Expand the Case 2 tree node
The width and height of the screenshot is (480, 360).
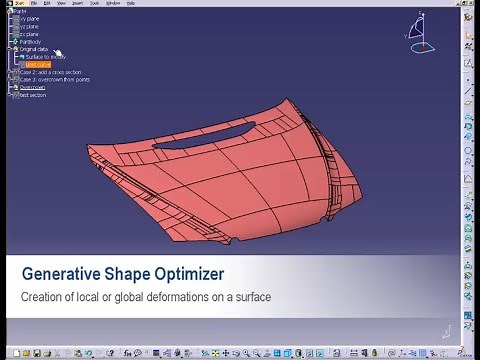[9, 72]
